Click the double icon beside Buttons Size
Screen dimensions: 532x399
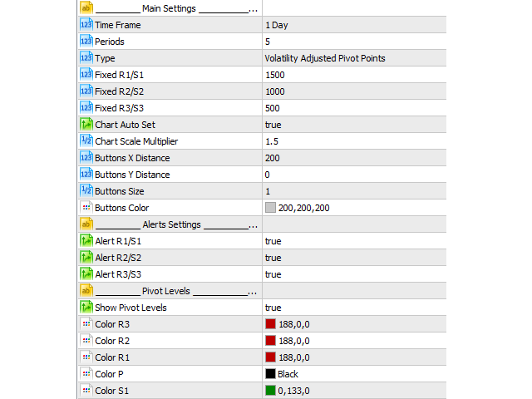pos(86,191)
